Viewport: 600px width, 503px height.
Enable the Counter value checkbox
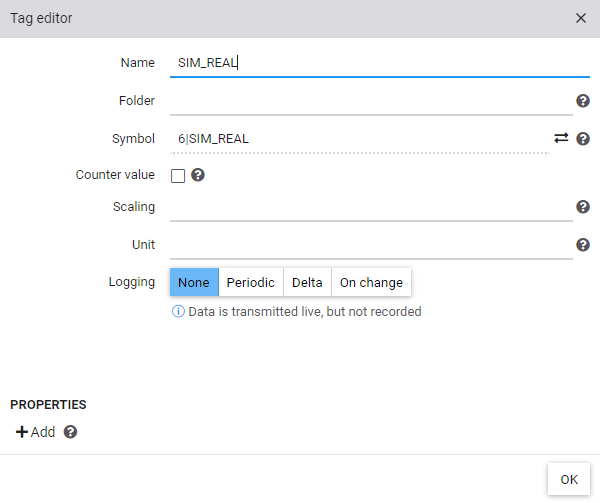click(178, 176)
